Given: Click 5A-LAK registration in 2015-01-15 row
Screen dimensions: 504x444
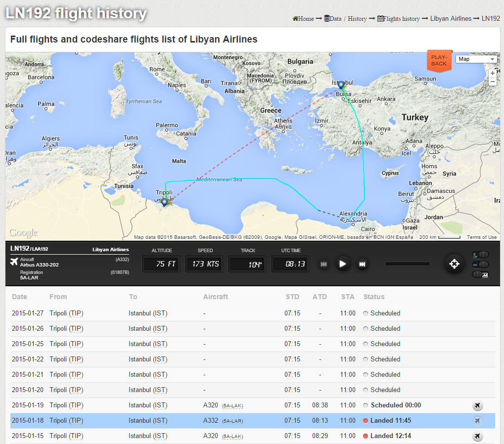Looking at the screenshot, I should tap(232, 437).
